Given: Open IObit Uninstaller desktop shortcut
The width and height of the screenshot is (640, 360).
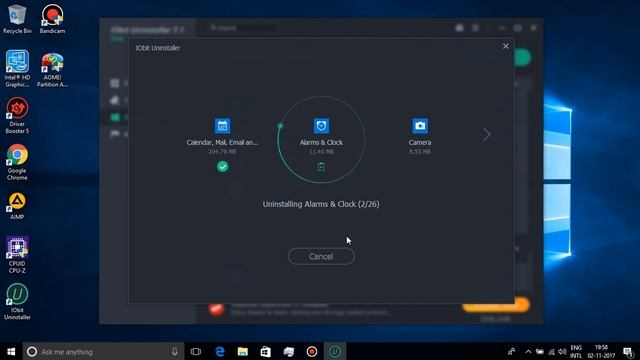Looking at the screenshot, I should (x=17, y=302).
